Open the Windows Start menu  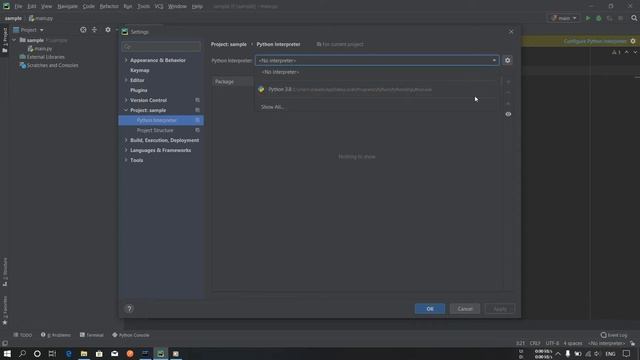[x=7, y=354]
